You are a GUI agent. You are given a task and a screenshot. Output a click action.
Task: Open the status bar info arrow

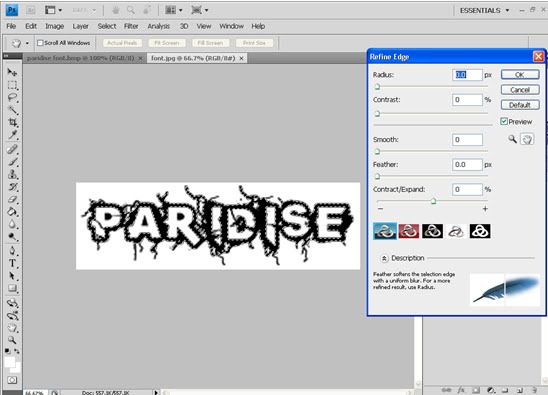pos(156,392)
